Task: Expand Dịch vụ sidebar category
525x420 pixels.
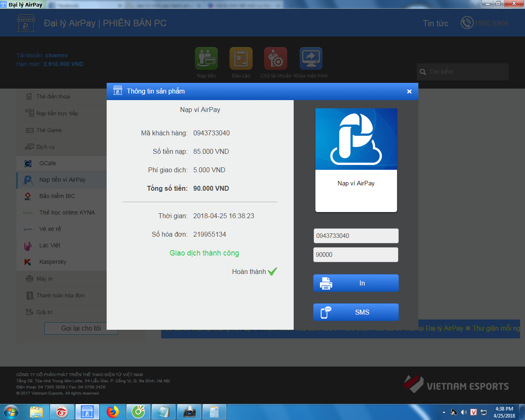Action: pyautogui.click(x=62, y=147)
